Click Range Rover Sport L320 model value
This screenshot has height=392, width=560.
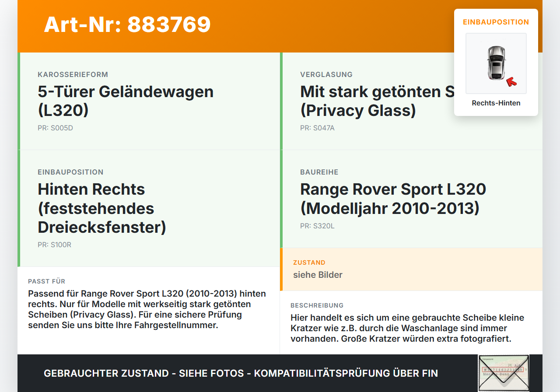point(393,199)
